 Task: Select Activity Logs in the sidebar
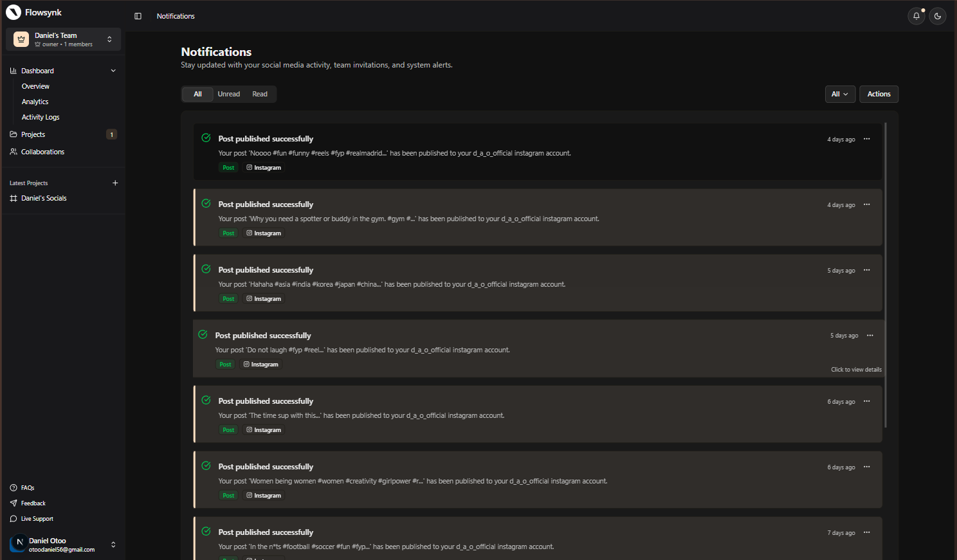click(41, 116)
